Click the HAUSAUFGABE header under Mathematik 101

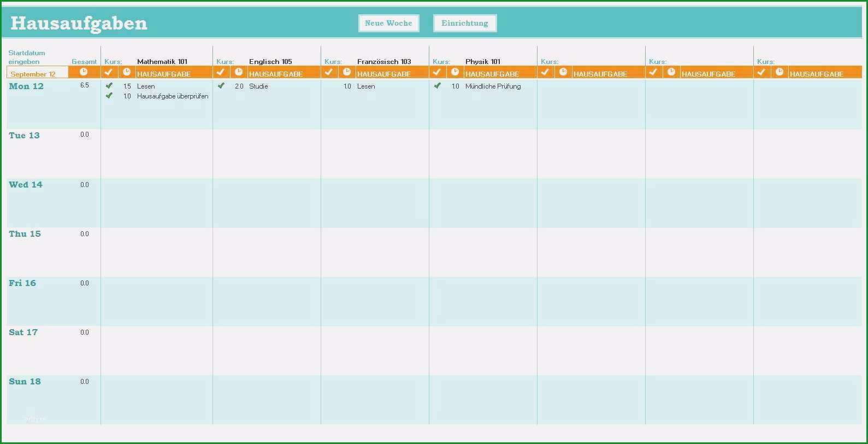click(164, 74)
